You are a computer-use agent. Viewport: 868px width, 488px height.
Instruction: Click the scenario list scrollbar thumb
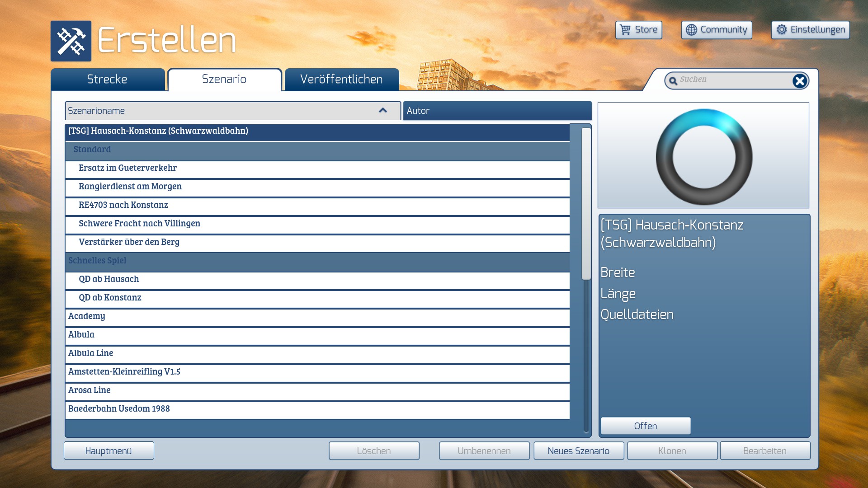point(586,203)
